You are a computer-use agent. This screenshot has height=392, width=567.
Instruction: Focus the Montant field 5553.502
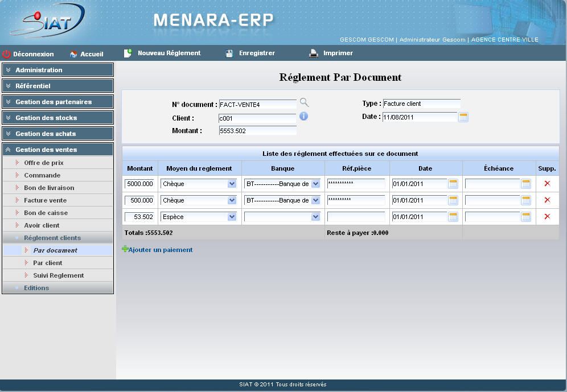pos(258,131)
